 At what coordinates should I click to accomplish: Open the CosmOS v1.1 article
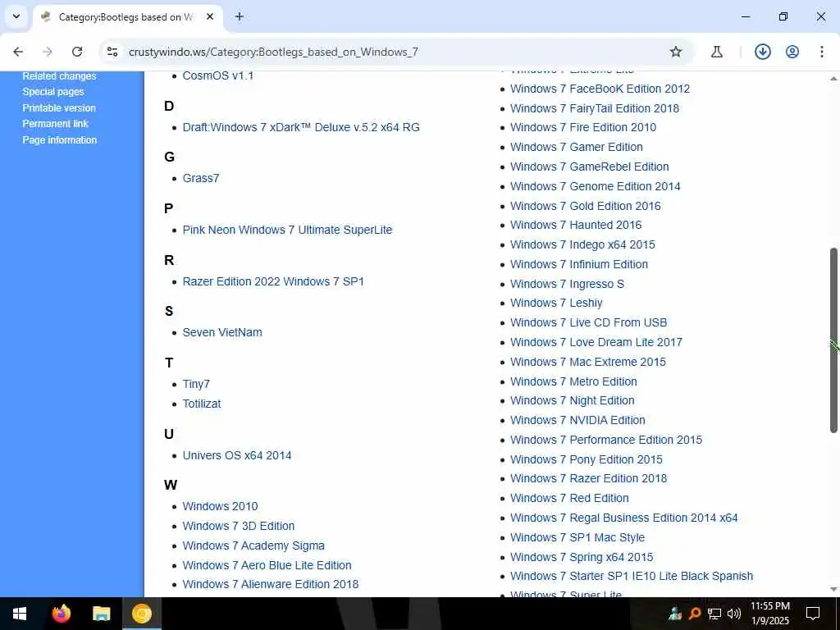click(x=218, y=75)
